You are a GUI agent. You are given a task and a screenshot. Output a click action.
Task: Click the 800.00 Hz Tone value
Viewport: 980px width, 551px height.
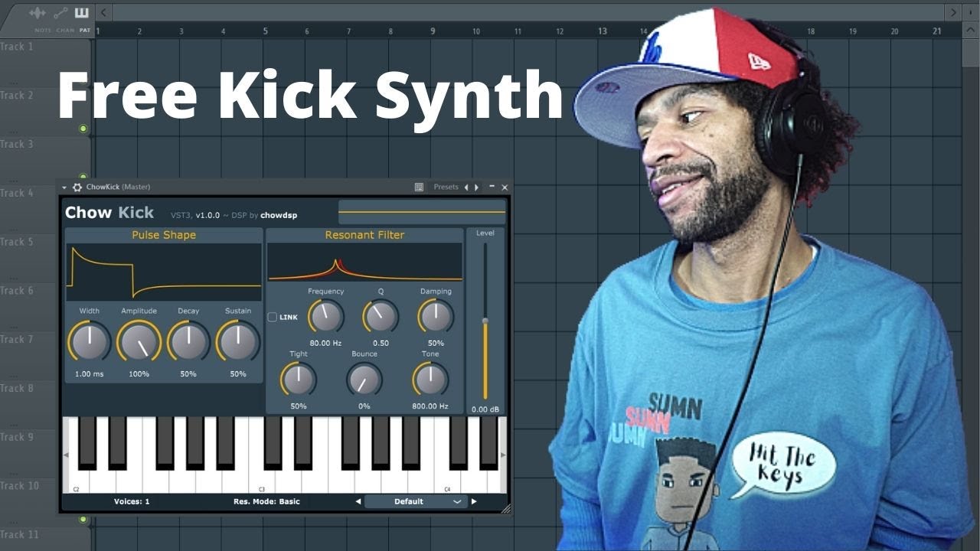430,406
